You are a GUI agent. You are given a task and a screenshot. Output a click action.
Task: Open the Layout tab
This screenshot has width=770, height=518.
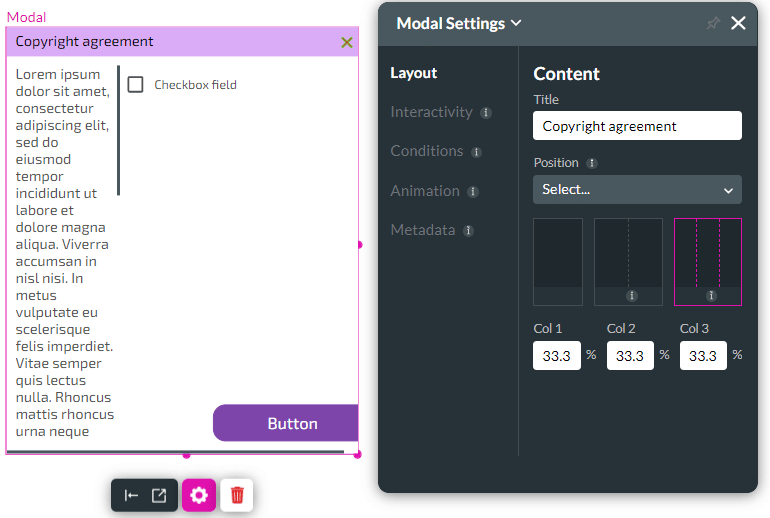(414, 73)
